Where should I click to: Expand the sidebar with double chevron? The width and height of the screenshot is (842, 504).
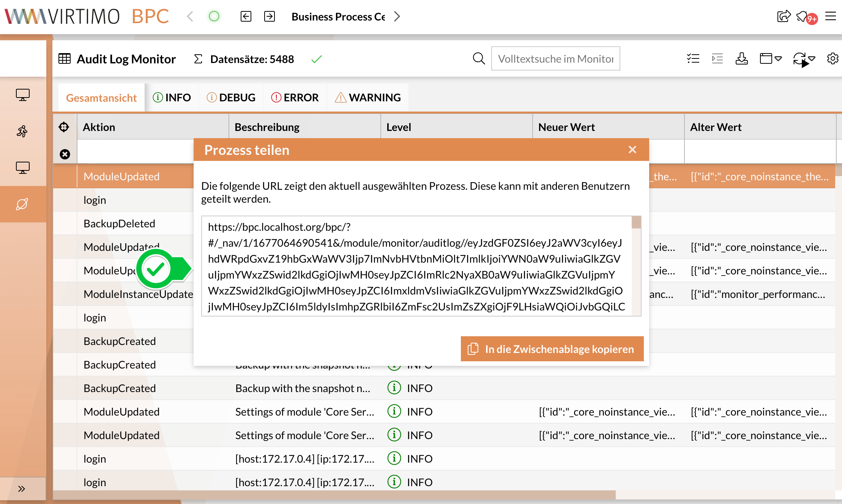tap(22, 488)
